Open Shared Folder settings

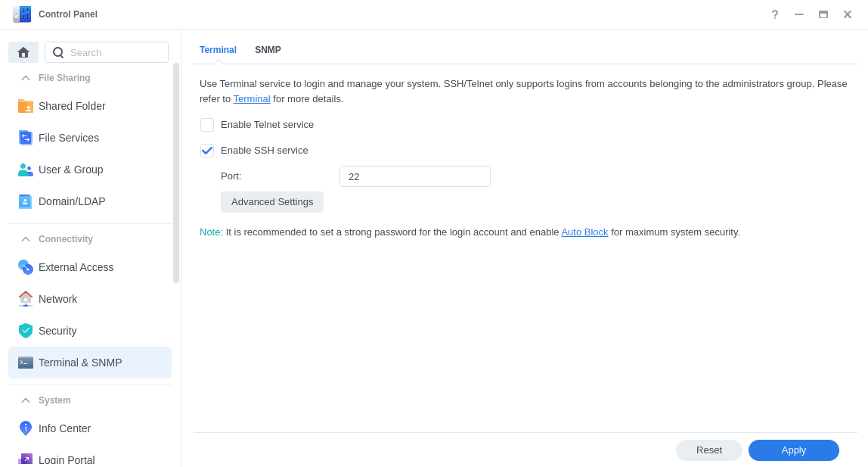coord(71,106)
